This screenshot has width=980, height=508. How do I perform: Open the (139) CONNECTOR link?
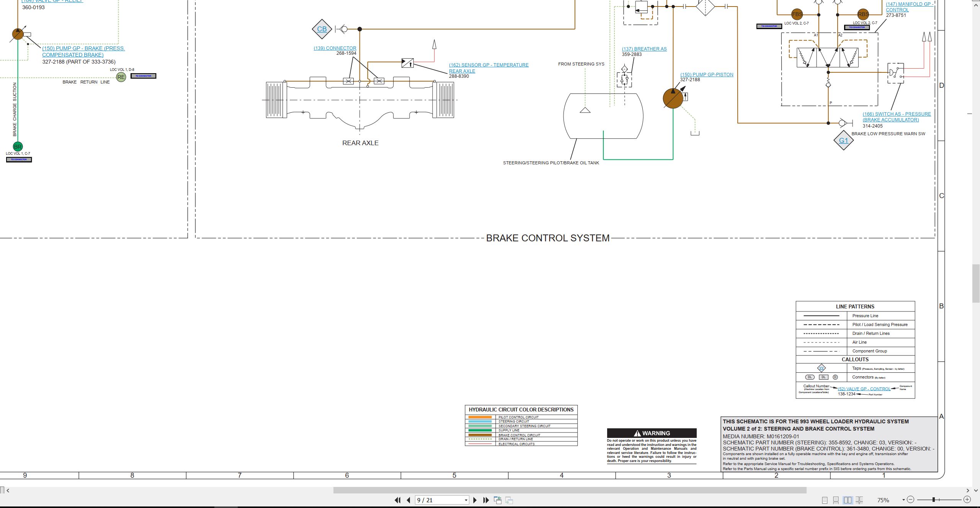tap(335, 48)
